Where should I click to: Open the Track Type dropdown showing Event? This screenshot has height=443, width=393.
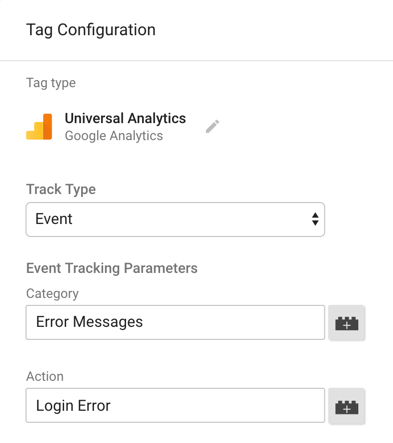click(x=175, y=219)
